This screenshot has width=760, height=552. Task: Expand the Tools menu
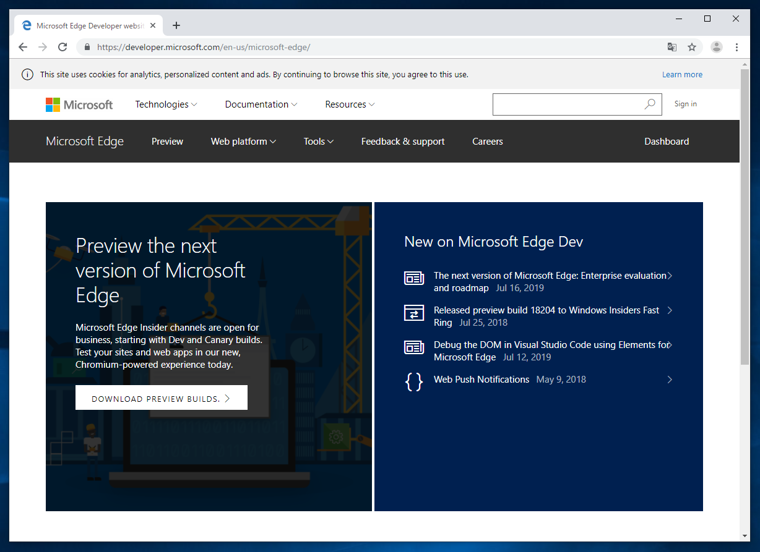pyautogui.click(x=318, y=142)
